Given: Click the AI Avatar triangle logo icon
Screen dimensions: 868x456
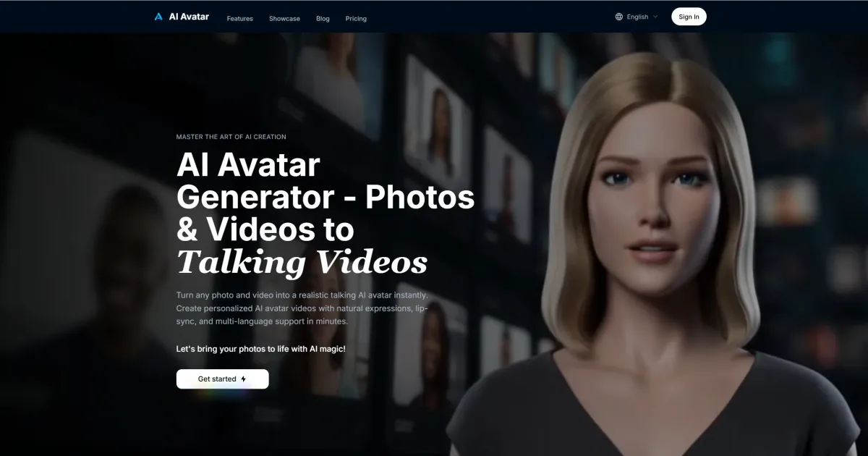Looking at the screenshot, I should tap(158, 16).
